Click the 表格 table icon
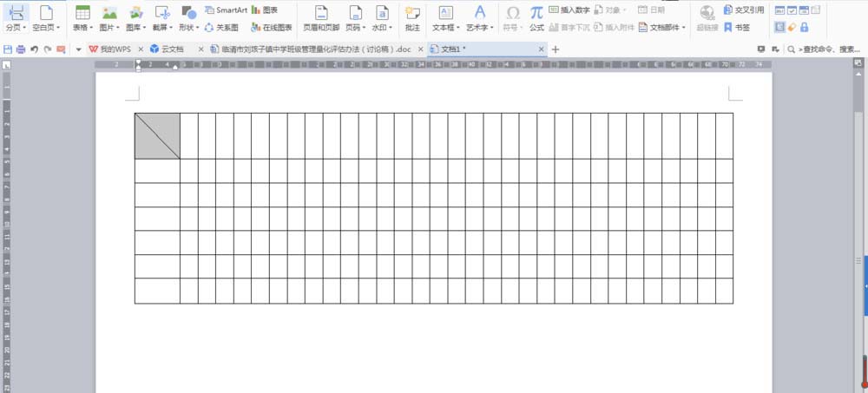 [x=83, y=12]
